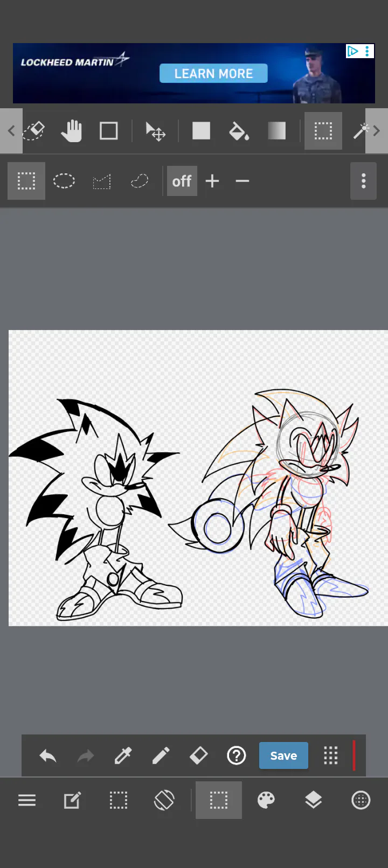The height and width of the screenshot is (868, 388).
Task: Select the Selection tool in top toolbar
Action: [x=323, y=131]
